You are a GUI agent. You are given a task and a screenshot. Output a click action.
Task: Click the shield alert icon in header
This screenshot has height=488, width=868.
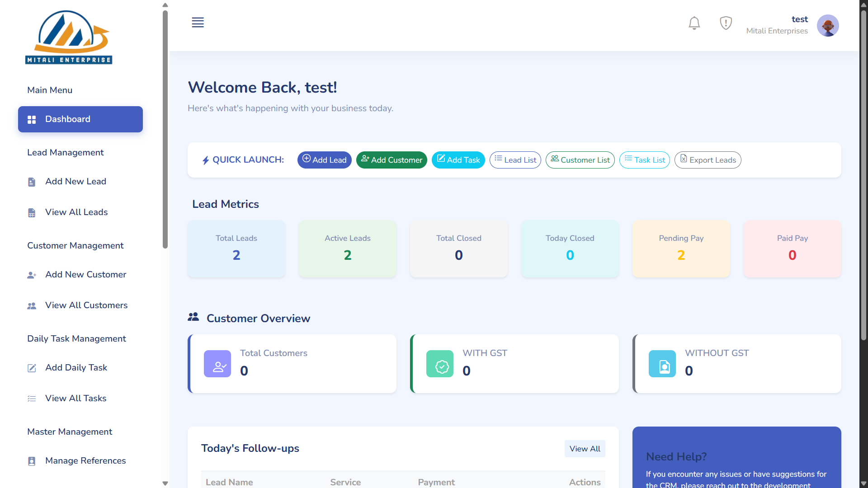[x=725, y=23]
